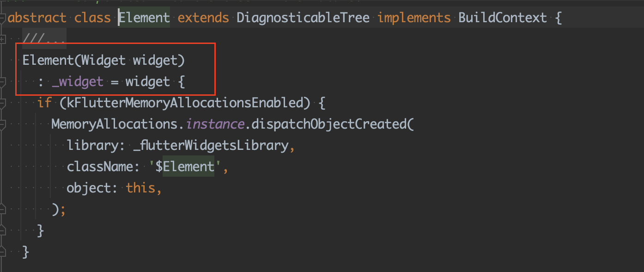Click the 'DiagnosticableTree' superclass name
644x272 pixels.
pos(303,18)
